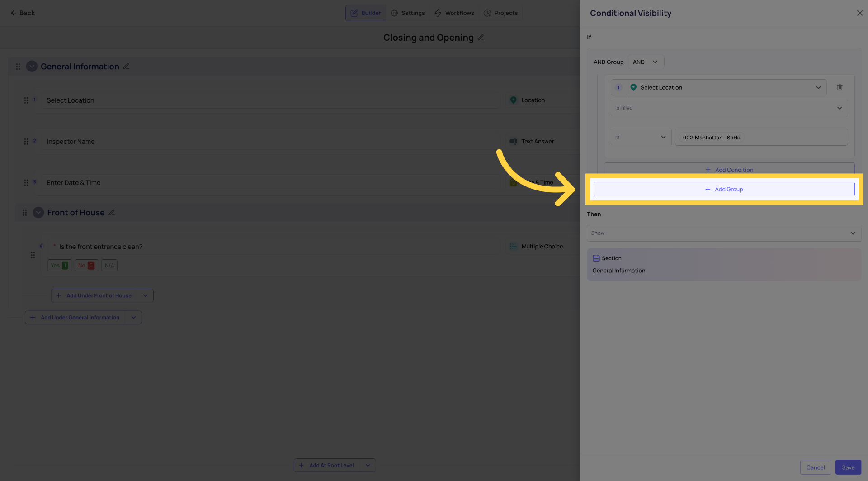Open the AND group operator dropdown
This screenshot has height=481, width=868.
coord(646,62)
